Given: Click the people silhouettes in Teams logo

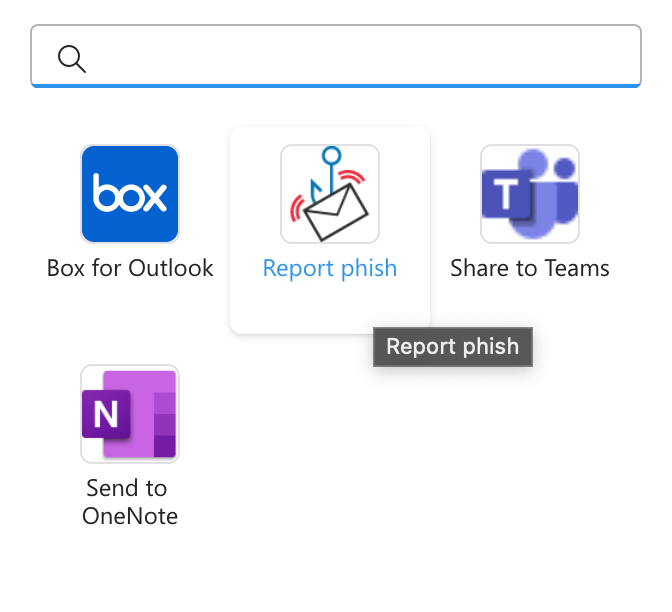Looking at the screenshot, I should [551, 193].
